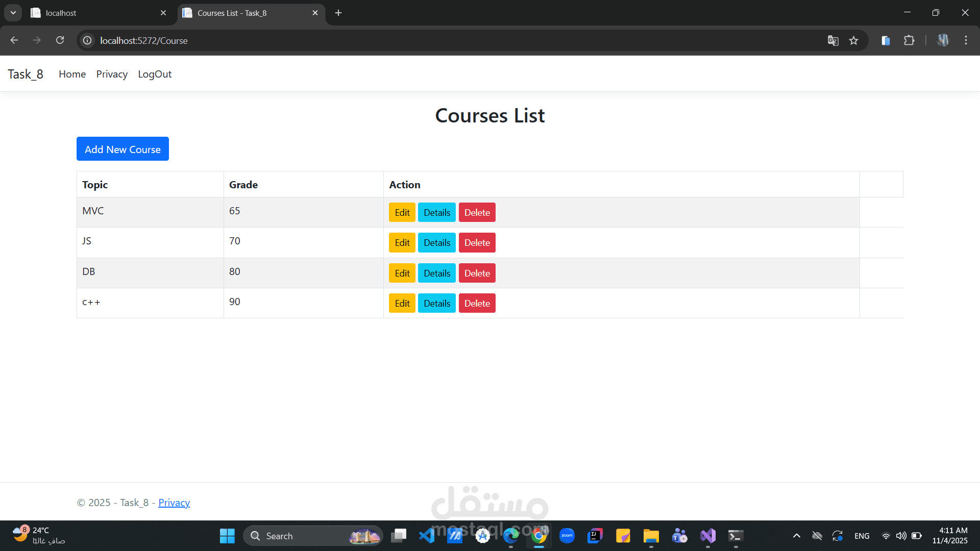Show hidden system tray icons
The height and width of the screenshot is (551, 980).
click(x=796, y=536)
